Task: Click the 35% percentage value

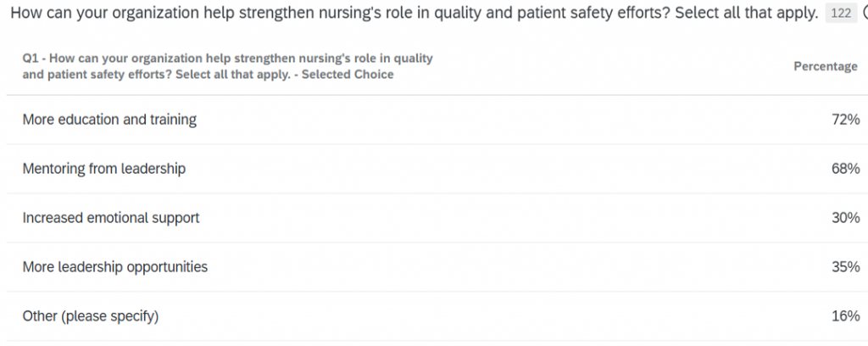Action: pyautogui.click(x=845, y=267)
